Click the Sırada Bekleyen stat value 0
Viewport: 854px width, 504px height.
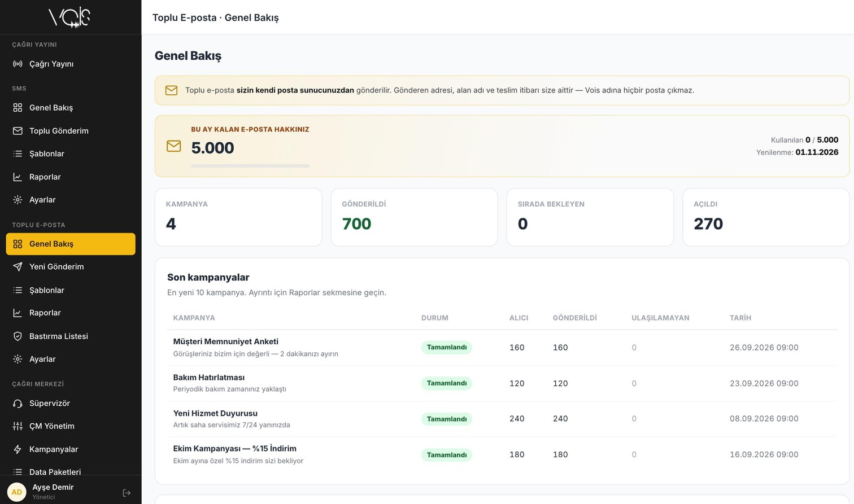[x=523, y=224]
